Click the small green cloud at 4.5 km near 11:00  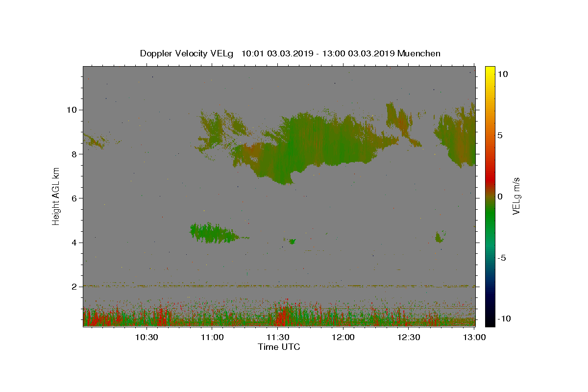(x=213, y=233)
